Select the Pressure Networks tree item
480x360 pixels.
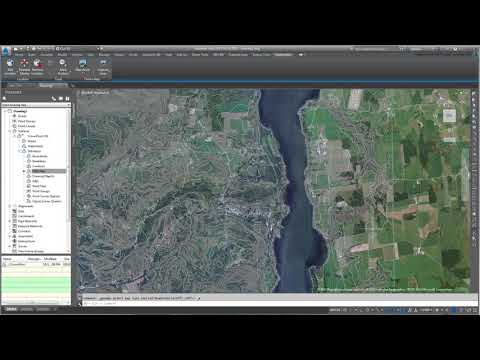click(30, 226)
